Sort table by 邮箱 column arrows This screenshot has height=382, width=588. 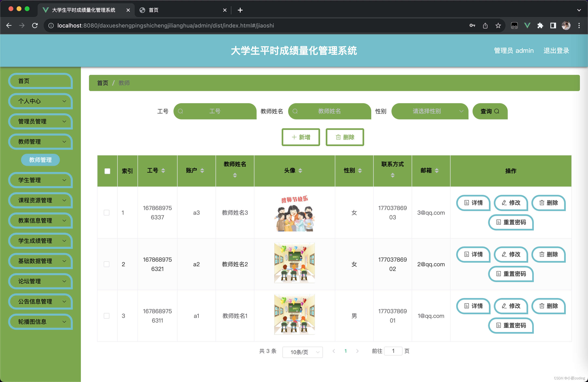[x=437, y=171]
